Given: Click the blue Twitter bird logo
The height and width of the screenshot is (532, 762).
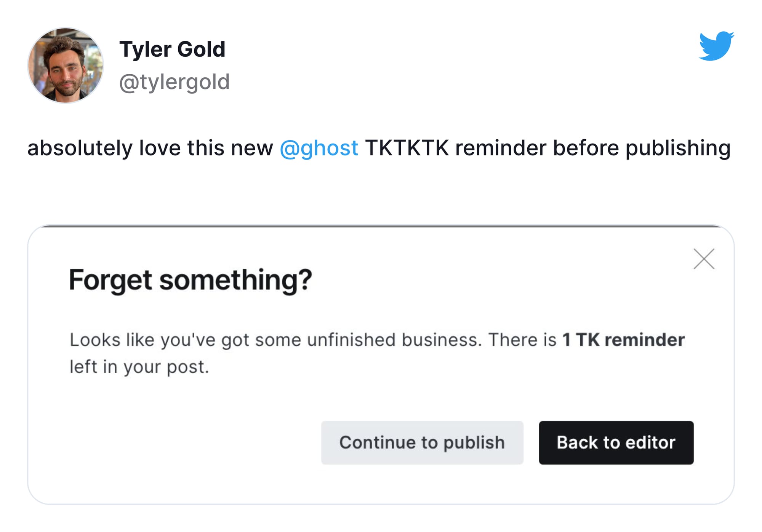Looking at the screenshot, I should [716, 46].
